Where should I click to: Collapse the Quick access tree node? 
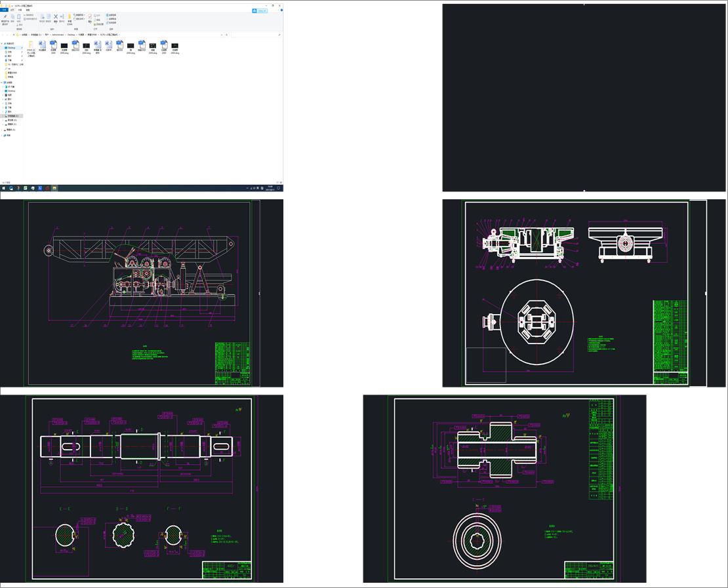[x=2, y=44]
